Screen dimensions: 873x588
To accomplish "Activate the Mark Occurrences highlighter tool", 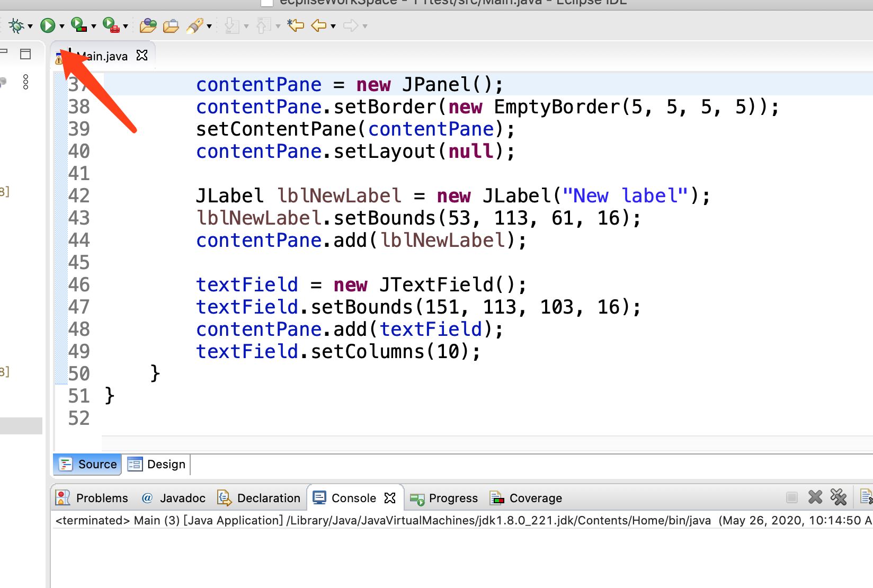I will [x=194, y=25].
